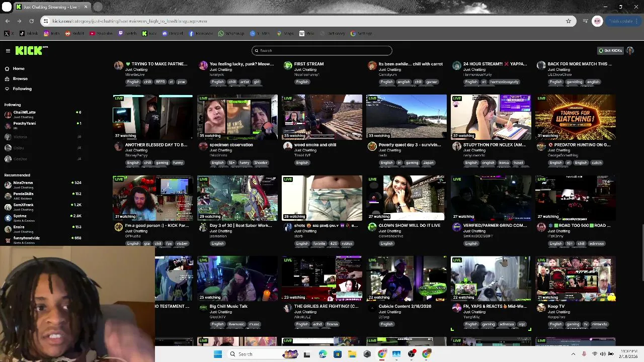Click the 'Koop TV' stream title
Screen dimensions: 644x362
point(556,306)
